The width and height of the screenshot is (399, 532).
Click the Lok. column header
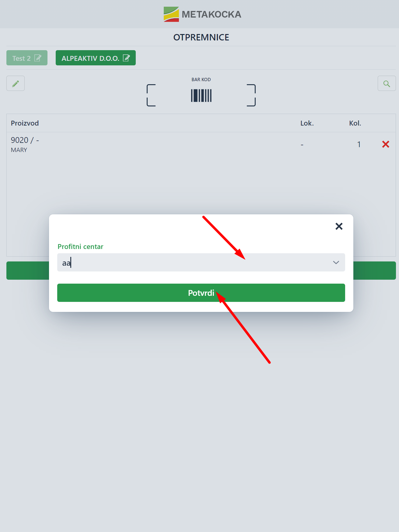pyautogui.click(x=307, y=123)
